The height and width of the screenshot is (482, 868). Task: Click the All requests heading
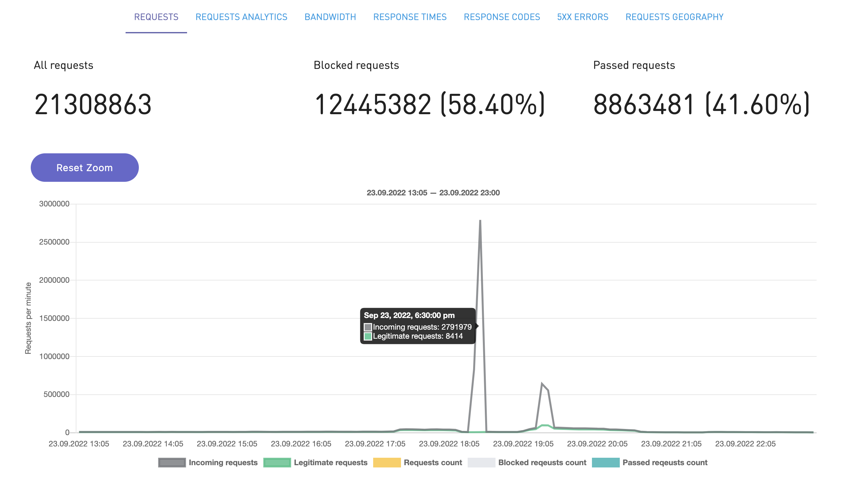tap(63, 65)
